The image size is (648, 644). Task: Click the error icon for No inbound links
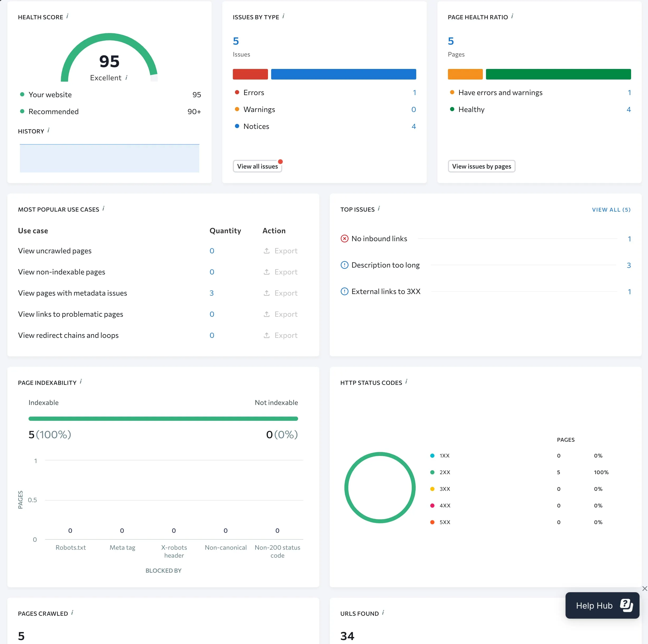344,239
